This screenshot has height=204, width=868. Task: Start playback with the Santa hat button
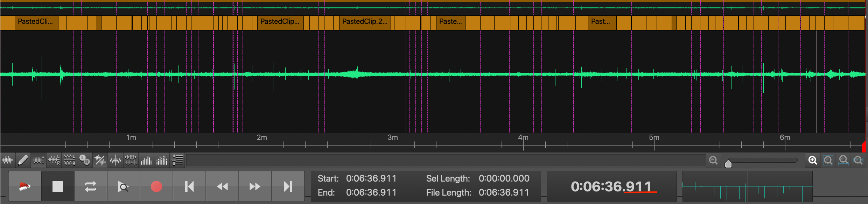pos(25,186)
